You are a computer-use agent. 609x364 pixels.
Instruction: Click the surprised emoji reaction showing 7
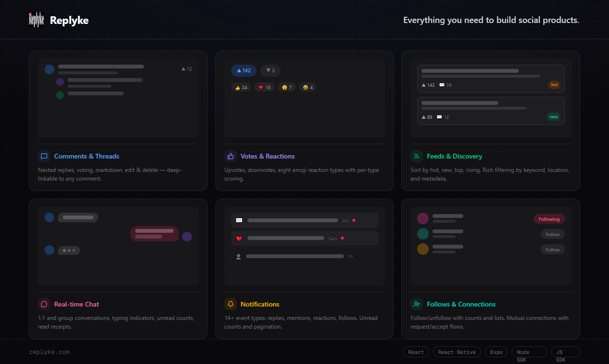(x=287, y=87)
